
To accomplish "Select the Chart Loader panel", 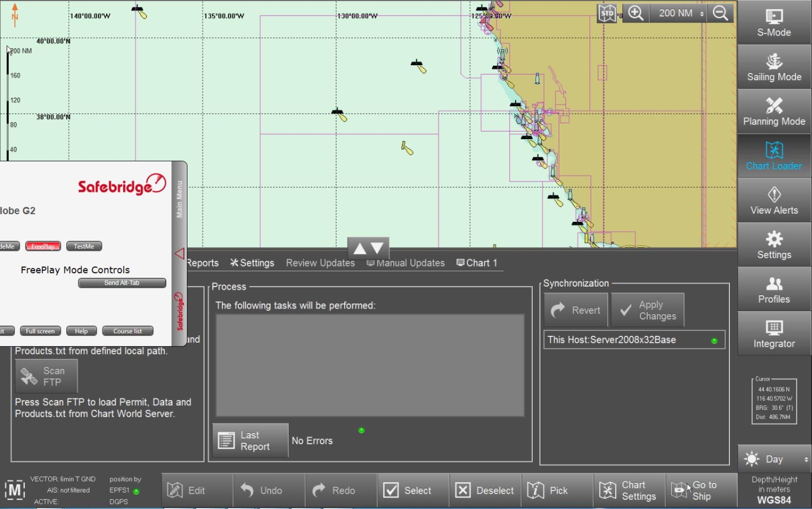I will [773, 156].
